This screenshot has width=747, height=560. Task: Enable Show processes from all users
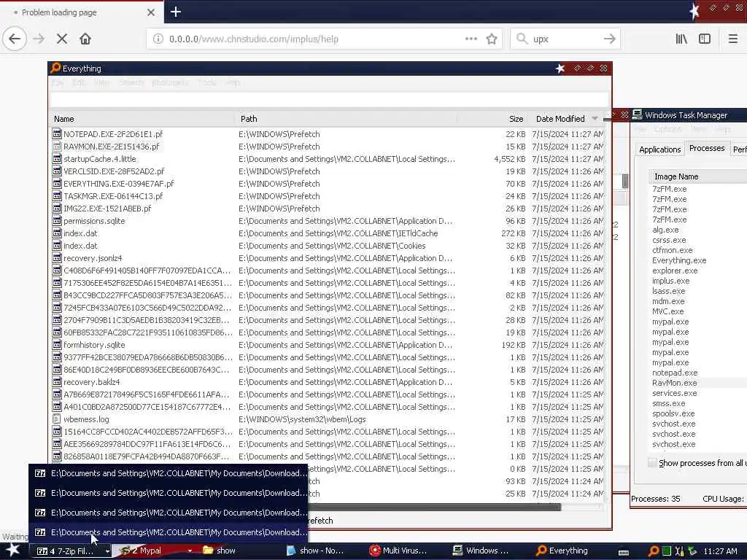652,462
